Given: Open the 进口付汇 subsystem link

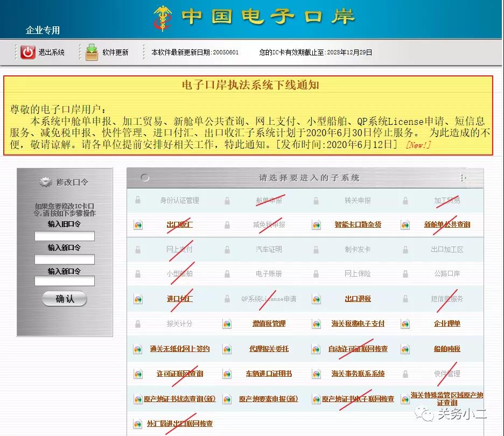Looking at the screenshot, I should (179, 299).
